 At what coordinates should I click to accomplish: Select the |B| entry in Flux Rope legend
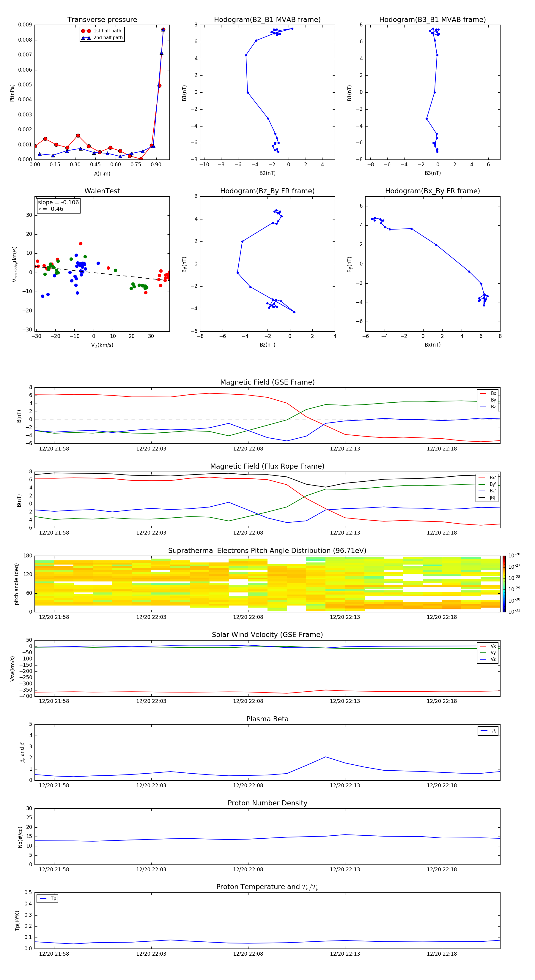pos(487,498)
